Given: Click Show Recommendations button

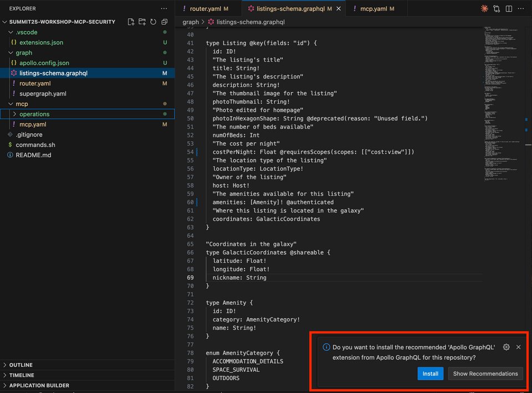Looking at the screenshot, I should (485, 373).
